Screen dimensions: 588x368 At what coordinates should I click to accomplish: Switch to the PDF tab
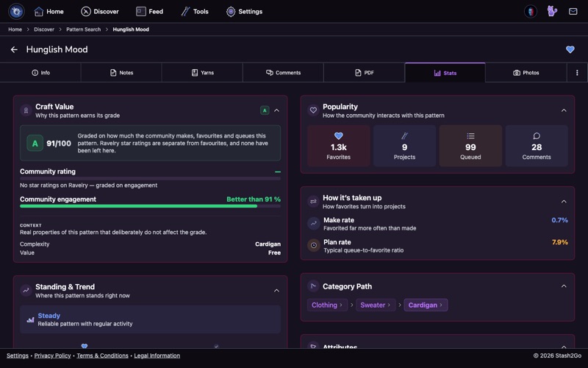(x=365, y=73)
